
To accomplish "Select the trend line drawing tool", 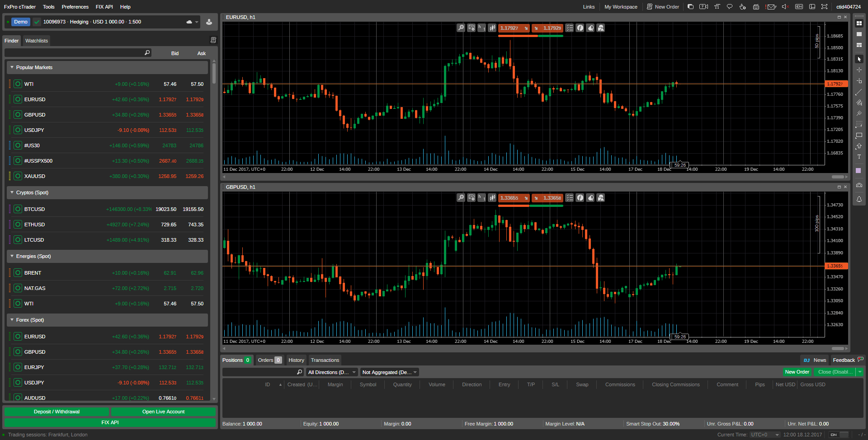I will [859, 92].
